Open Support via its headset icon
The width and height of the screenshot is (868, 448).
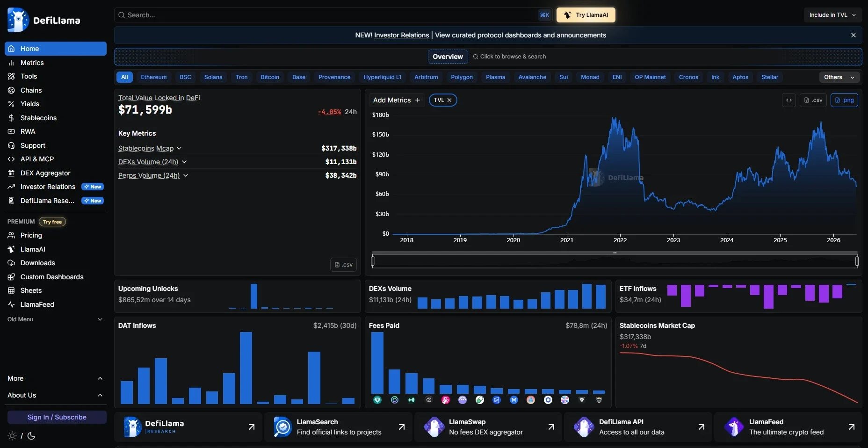[x=11, y=145]
